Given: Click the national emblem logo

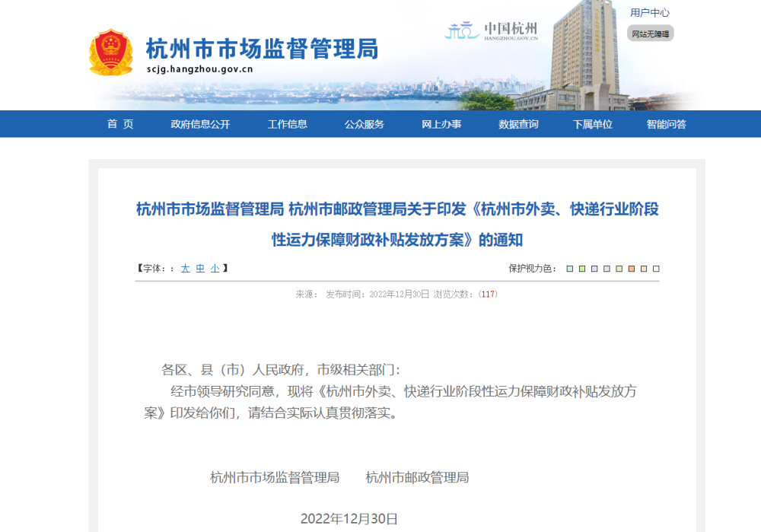Looking at the screenshot, I should click(x=110, y=53).
